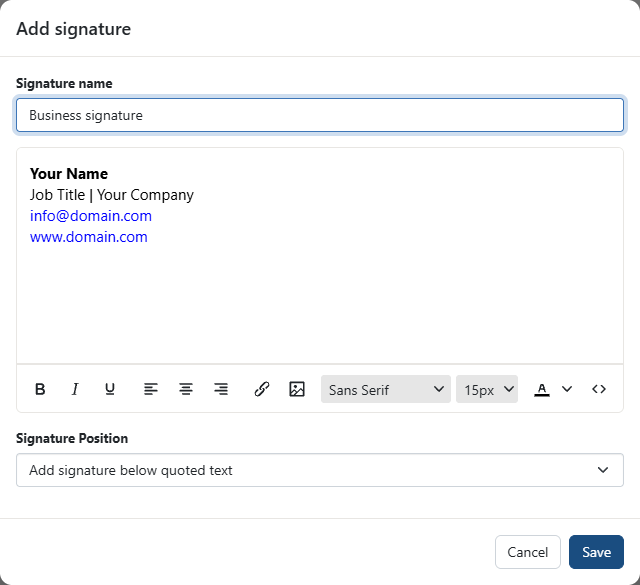Viewport: 640px width, 585px height.
Task: Underline the selected signature text
Action: [110, 389]
